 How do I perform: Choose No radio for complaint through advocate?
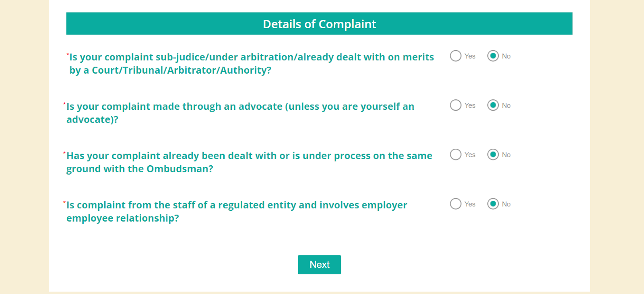(x=493, y=105)
